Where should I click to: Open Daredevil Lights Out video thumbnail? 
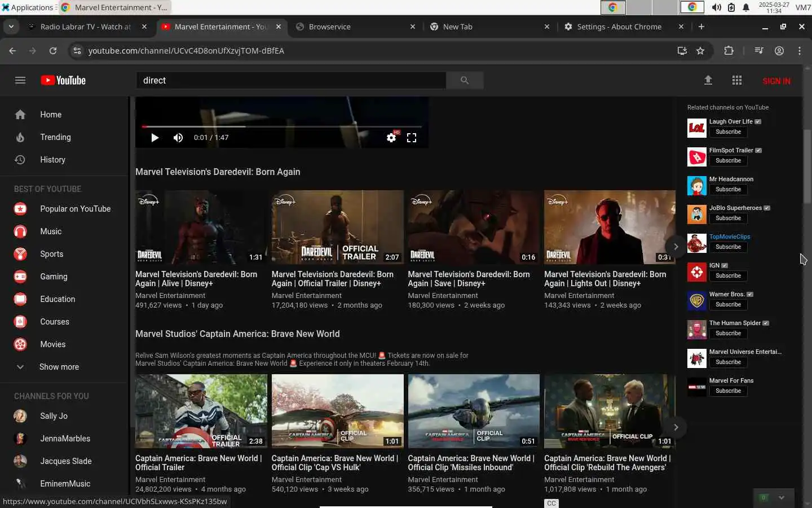point(610,227)
